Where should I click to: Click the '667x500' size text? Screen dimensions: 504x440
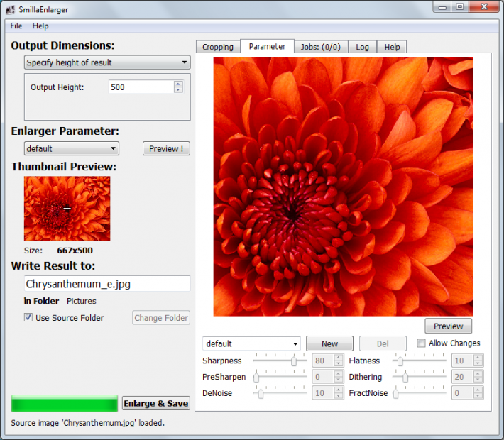[75, 251]
